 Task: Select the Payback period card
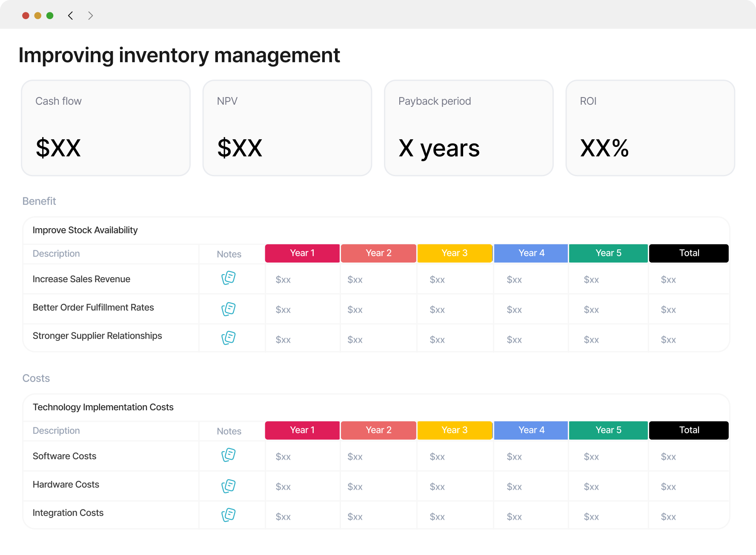[469, 128]
